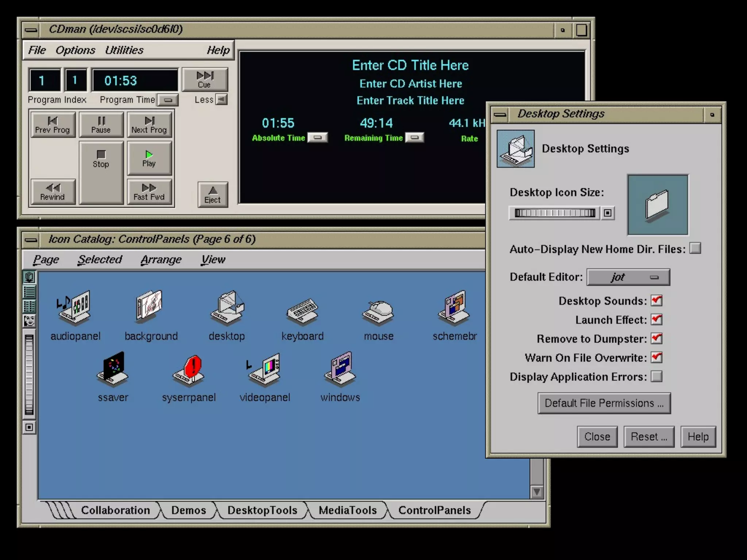
Task: Switch Icon Catalog to list view mode
Action: (x=29, y=292)
